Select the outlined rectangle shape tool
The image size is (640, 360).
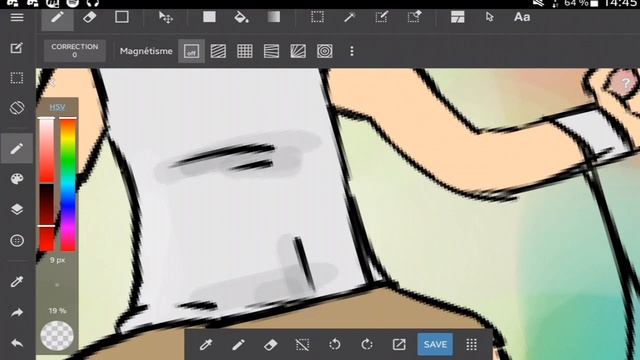click(122, 17)
